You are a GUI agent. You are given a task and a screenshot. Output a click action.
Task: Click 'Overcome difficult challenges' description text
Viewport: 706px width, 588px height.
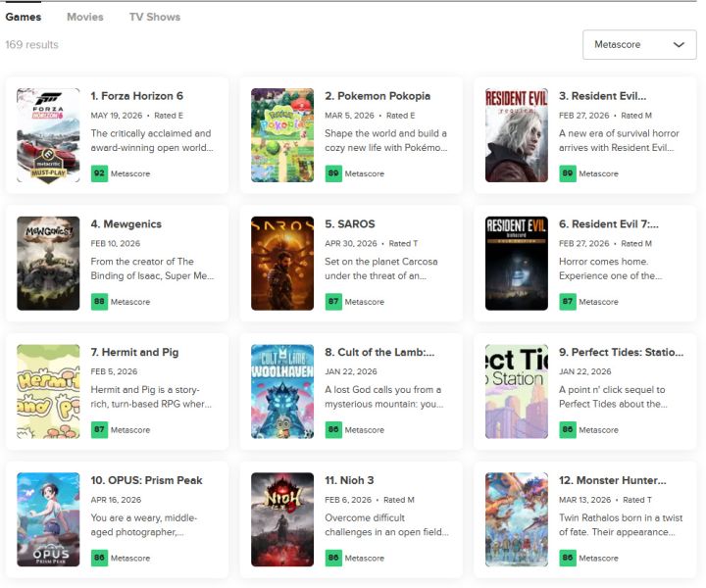[x=386, y=524]
